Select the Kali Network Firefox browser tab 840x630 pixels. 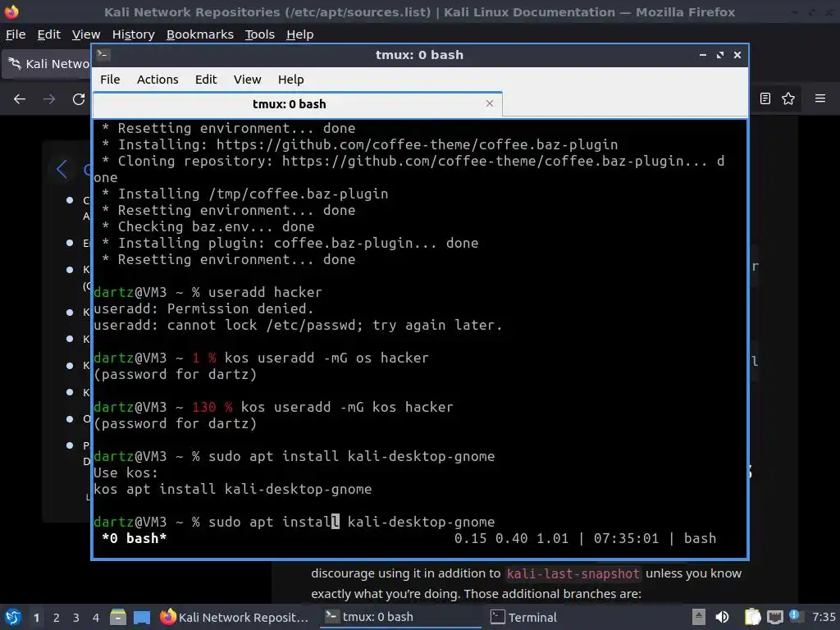pyautogui.click(x=47, y=64)
